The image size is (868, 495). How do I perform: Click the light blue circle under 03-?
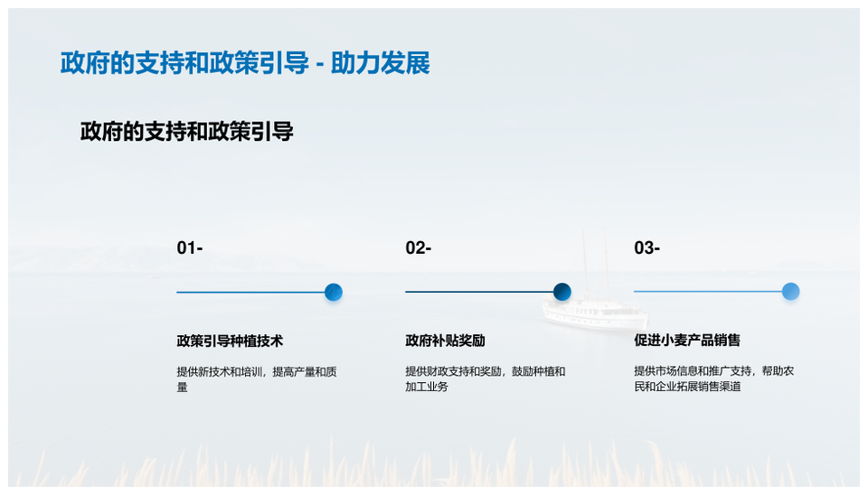(x=790, y=292)
